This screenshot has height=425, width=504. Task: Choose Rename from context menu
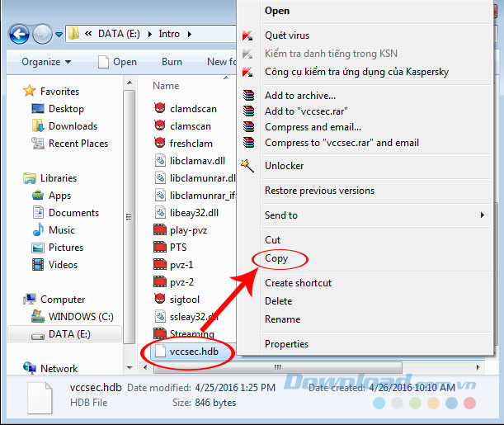point(283,319)
